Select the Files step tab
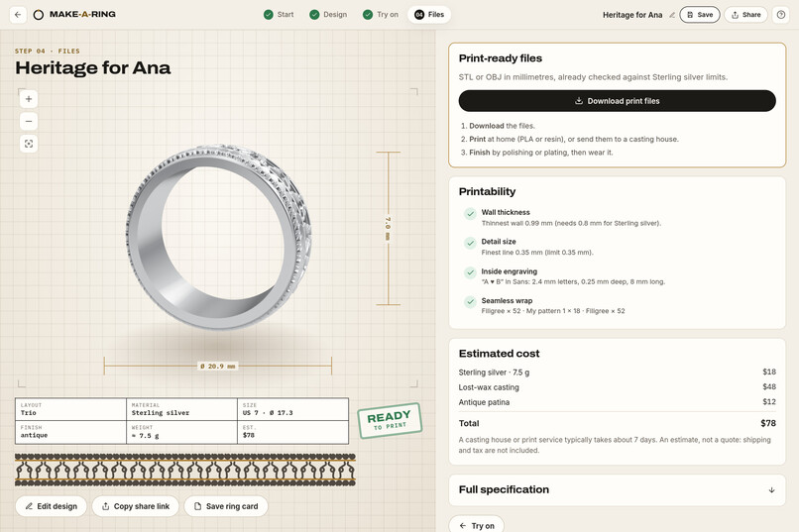 429,15
